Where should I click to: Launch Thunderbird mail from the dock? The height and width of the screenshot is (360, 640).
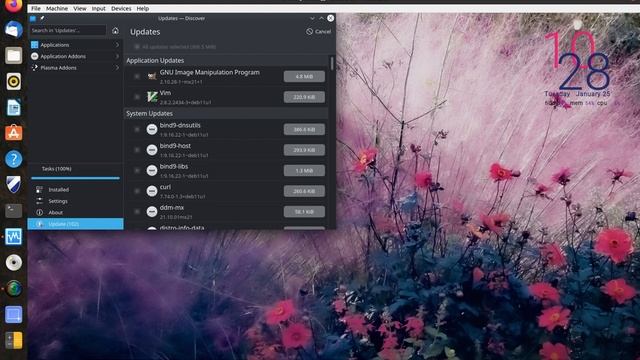point(13,29)
